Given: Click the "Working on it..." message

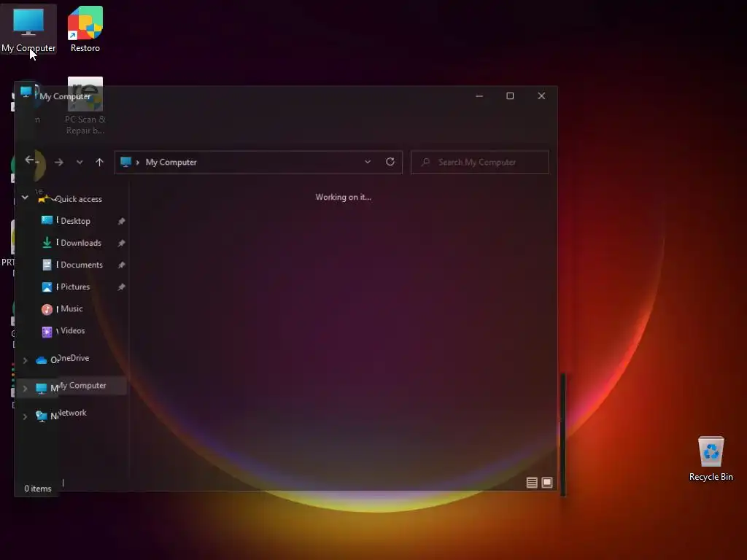Looking at the screenshot, I should coord(343,197).
